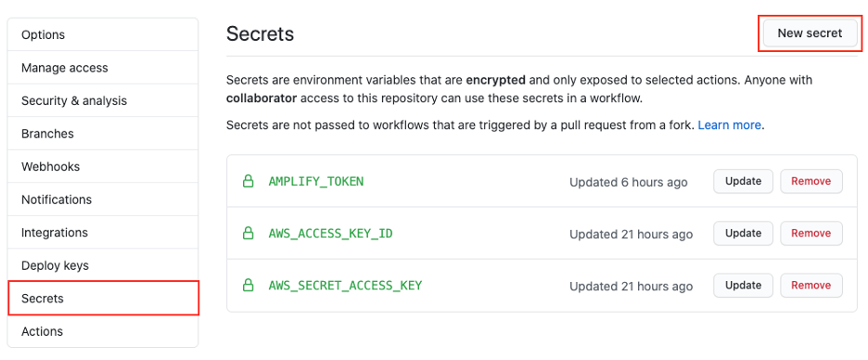Select the Integrations sidebar item
868x360 pixels.
[103, 232]
